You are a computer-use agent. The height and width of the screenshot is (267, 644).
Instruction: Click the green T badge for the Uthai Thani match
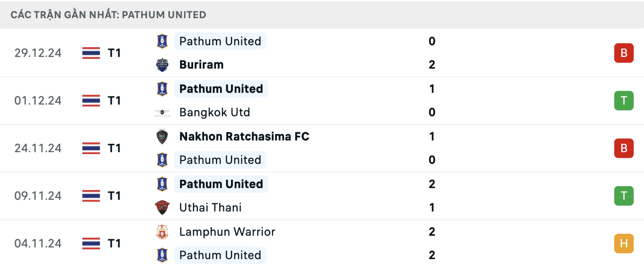click(x=624, y=196)
